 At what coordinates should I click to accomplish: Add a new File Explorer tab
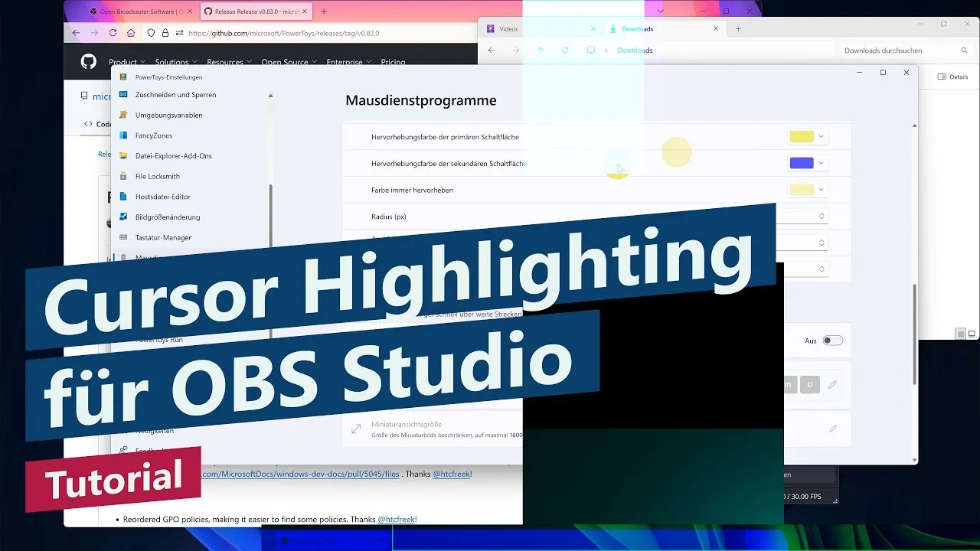pos(738,29)
